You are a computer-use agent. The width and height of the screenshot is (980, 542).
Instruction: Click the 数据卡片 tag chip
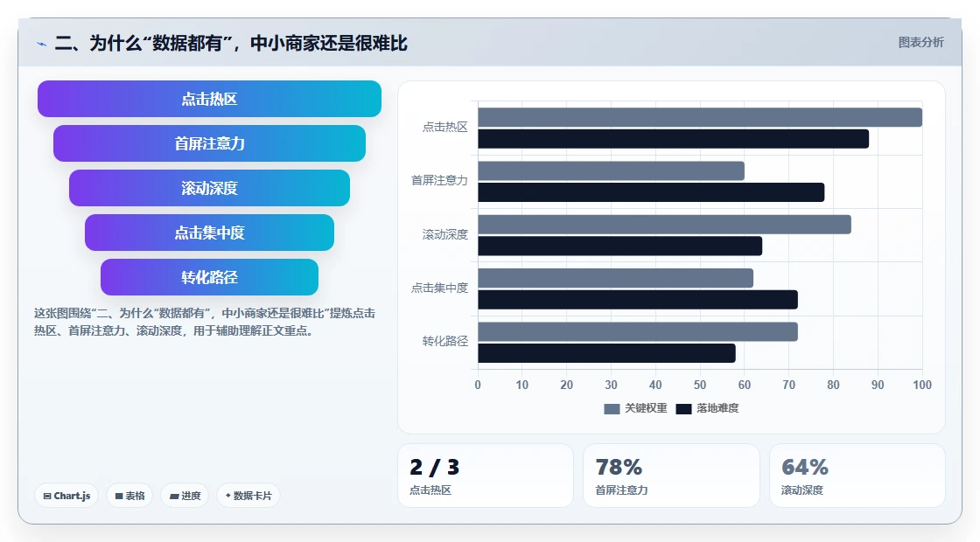[x=248, y=496]
